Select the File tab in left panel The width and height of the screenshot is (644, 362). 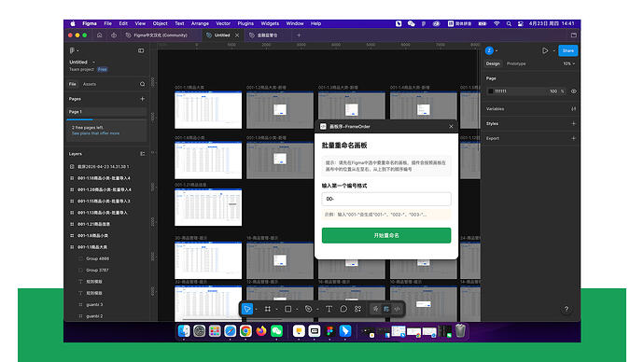[x=72, y=84]
